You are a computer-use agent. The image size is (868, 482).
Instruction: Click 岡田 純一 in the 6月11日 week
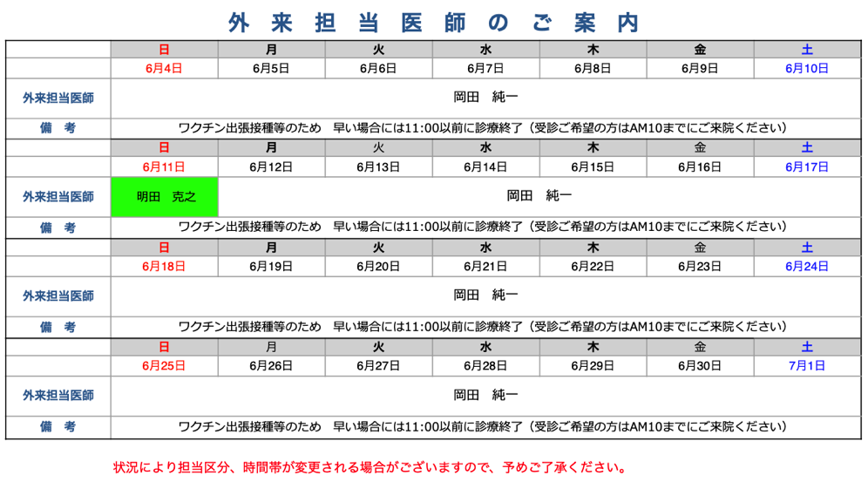tap(539, 196)
